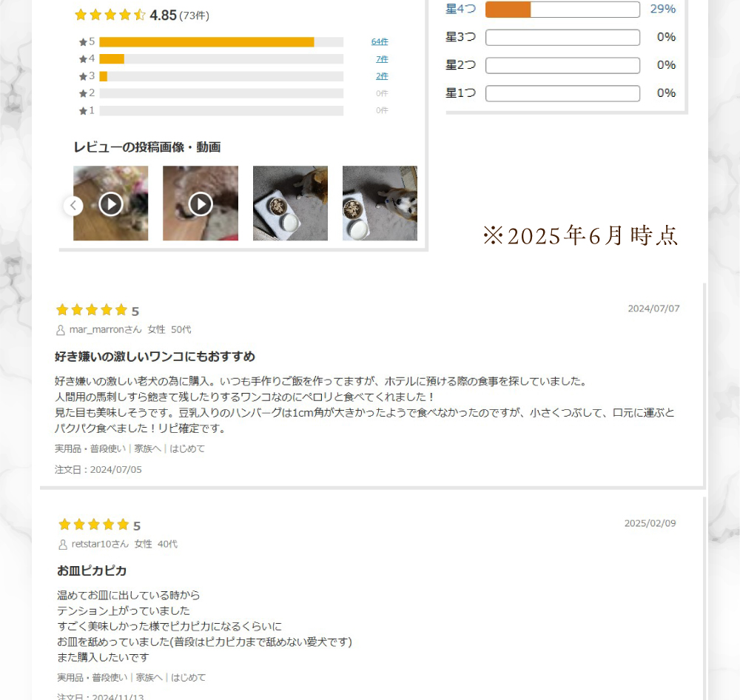Open the 64件 five-star reviews link
This screenshot has height=700, width=740.
pyautogui.click(x=380, y=41)
